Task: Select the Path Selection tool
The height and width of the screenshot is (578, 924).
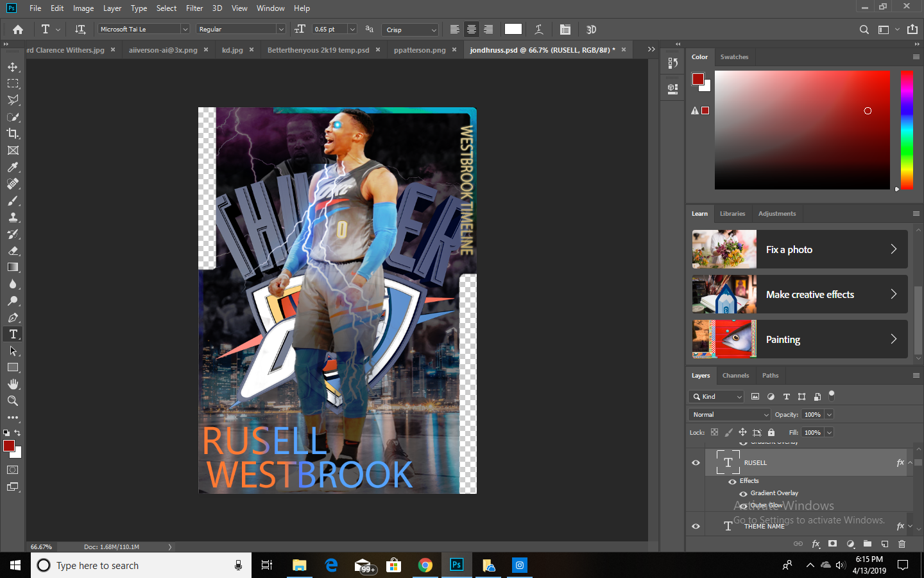Action: [x=13, y=351]
